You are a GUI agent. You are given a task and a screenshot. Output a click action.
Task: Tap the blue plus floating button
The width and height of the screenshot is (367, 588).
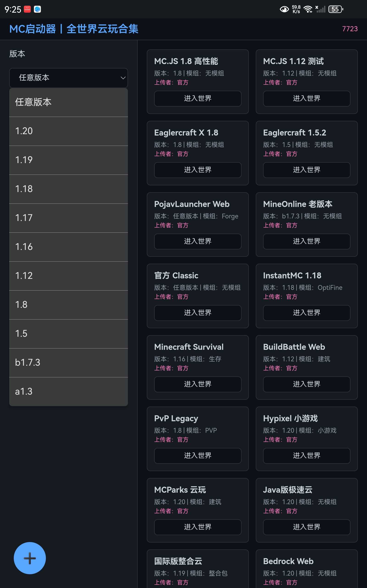30,558
